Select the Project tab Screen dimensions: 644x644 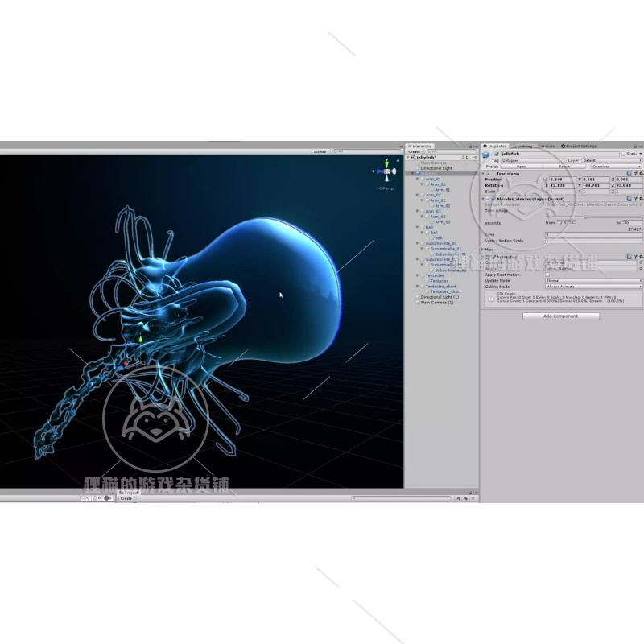pyautogui.click(x=129, y=493)
